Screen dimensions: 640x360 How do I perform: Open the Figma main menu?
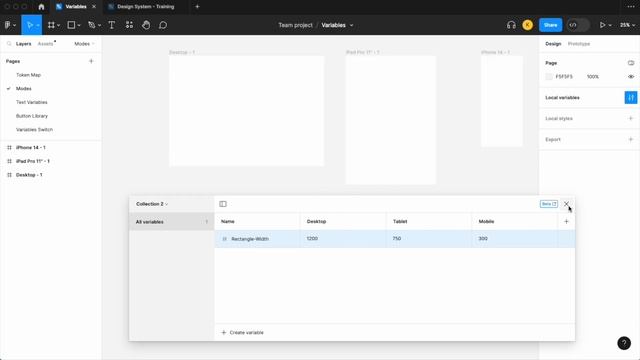8,25
